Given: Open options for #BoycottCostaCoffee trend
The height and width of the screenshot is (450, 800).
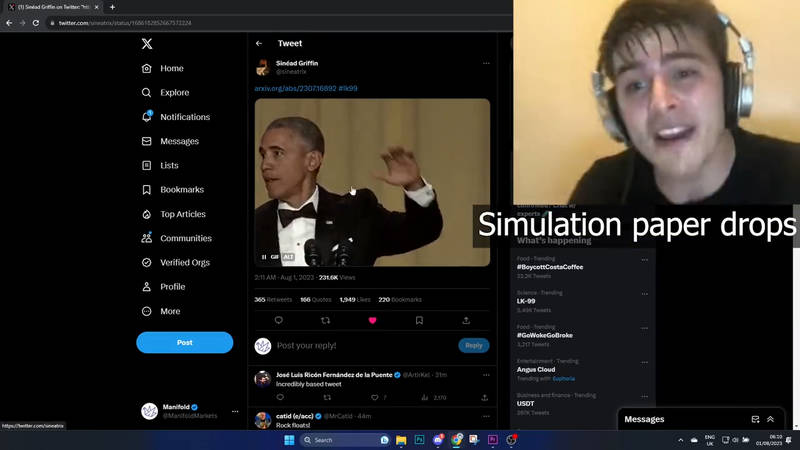Looking at the screenshot, I should [x=645, y=260].
